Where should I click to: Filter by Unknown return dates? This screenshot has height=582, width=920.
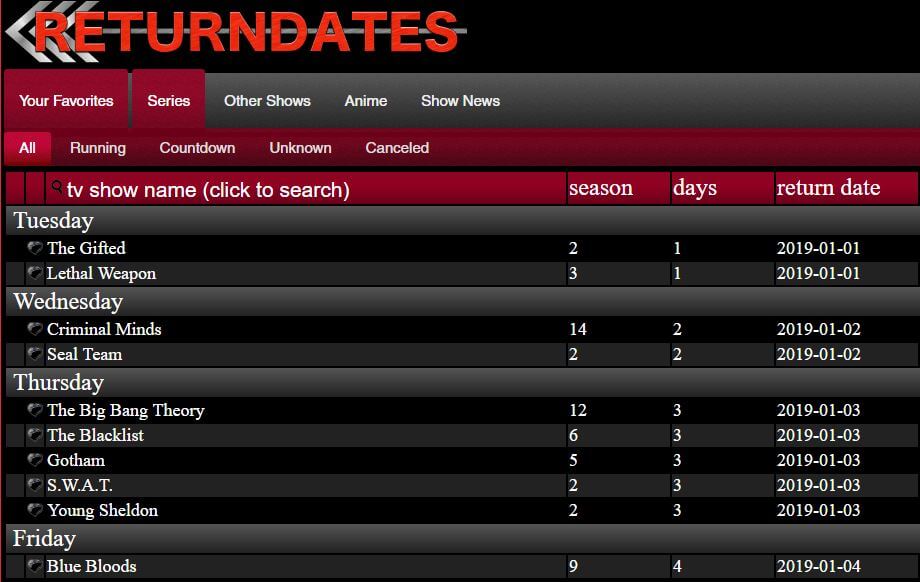pyautogui.click(x=300, y=148)
